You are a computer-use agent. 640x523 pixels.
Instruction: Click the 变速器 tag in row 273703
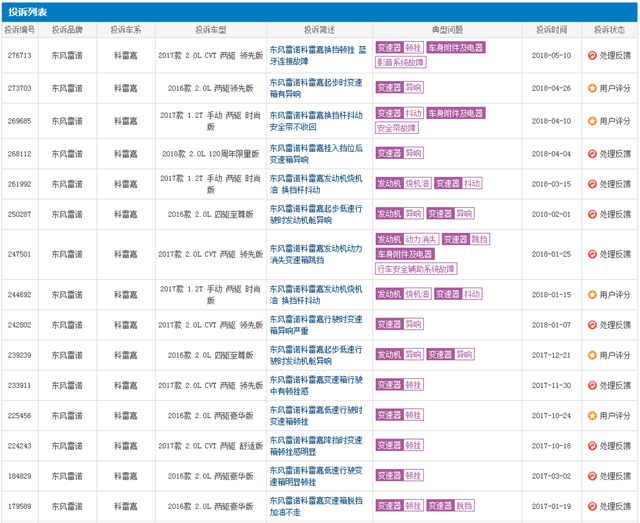click(x=389, y=87)
